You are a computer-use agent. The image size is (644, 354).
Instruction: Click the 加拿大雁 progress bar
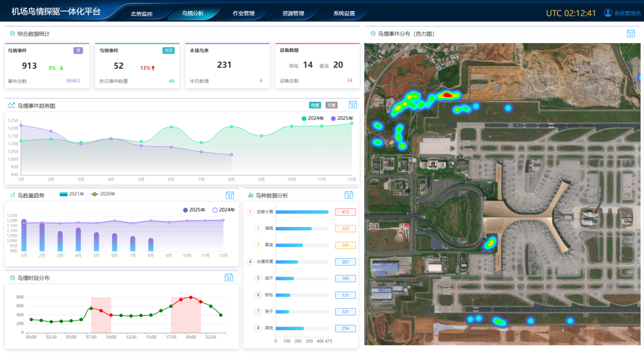[x=302, y=212]
